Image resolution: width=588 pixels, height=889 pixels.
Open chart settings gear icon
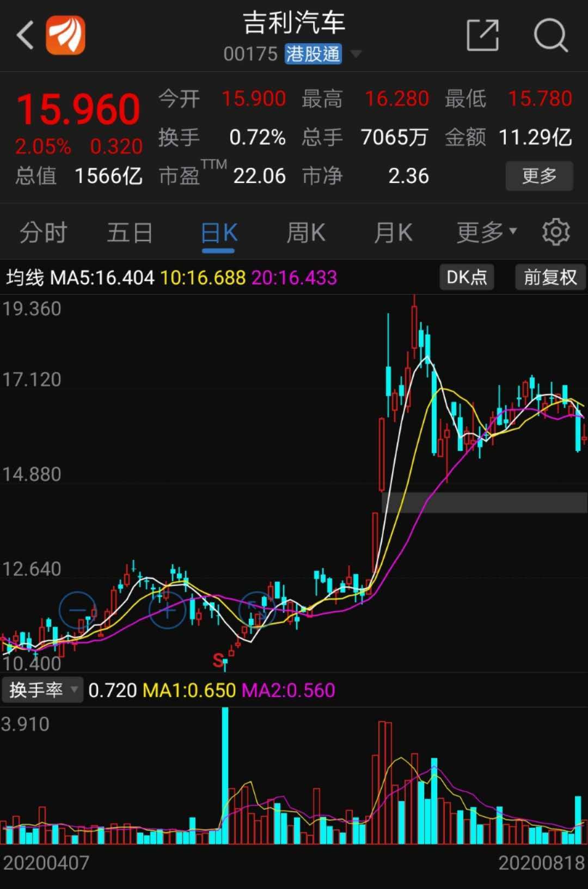coord(556,232)
